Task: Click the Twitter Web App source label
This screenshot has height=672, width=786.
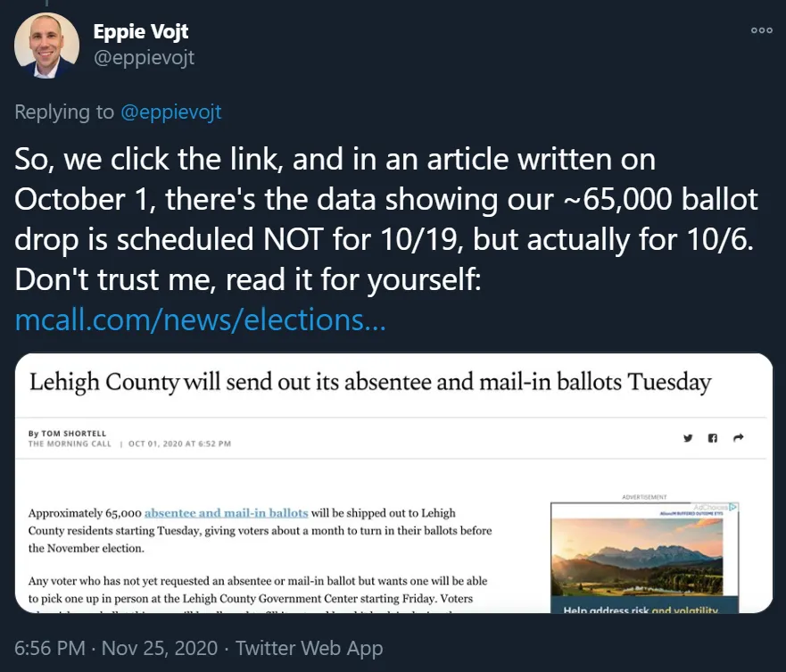Action: click(x=308, y=648)
